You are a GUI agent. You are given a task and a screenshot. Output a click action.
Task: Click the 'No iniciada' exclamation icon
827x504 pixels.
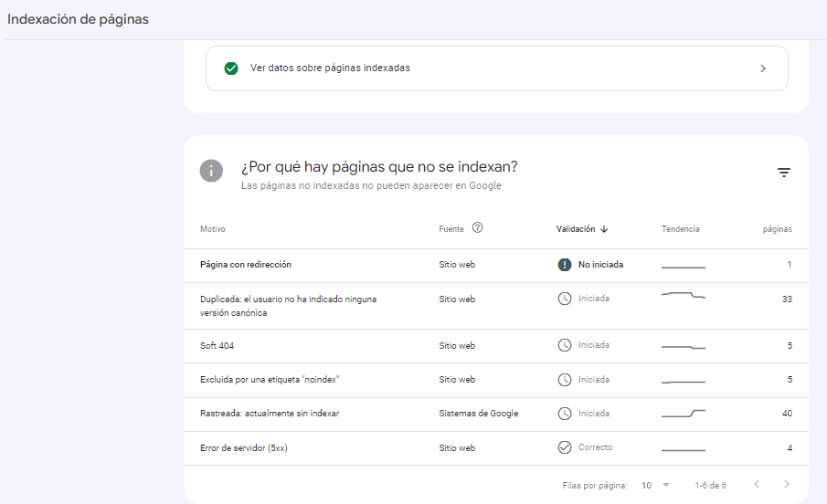(565, 265)
